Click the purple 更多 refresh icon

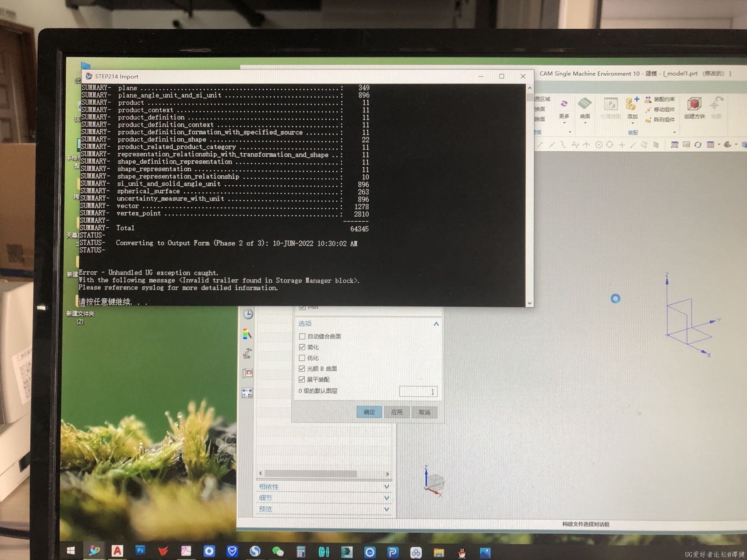click(x=564, y=103)
